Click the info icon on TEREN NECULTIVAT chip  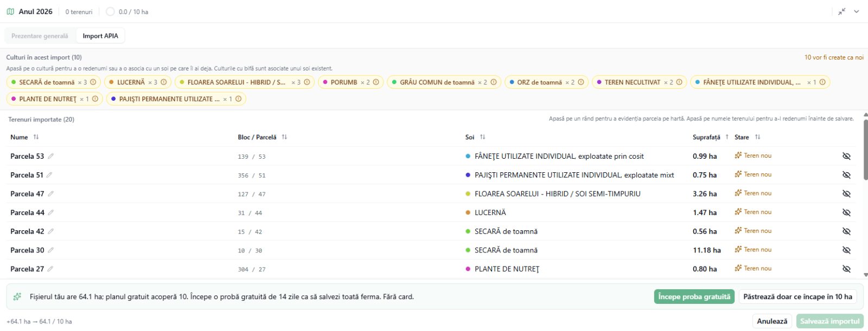click(x=679, y=82)
